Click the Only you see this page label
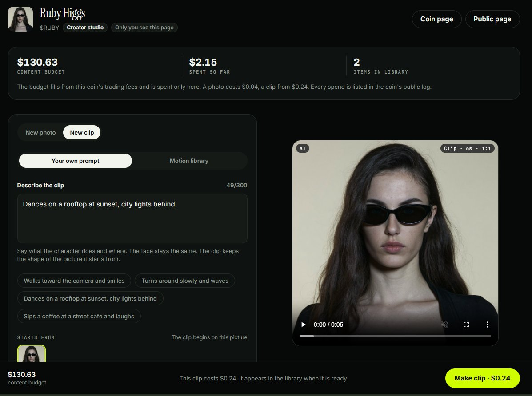Screen dimensions: 532x396 [144, 28]
